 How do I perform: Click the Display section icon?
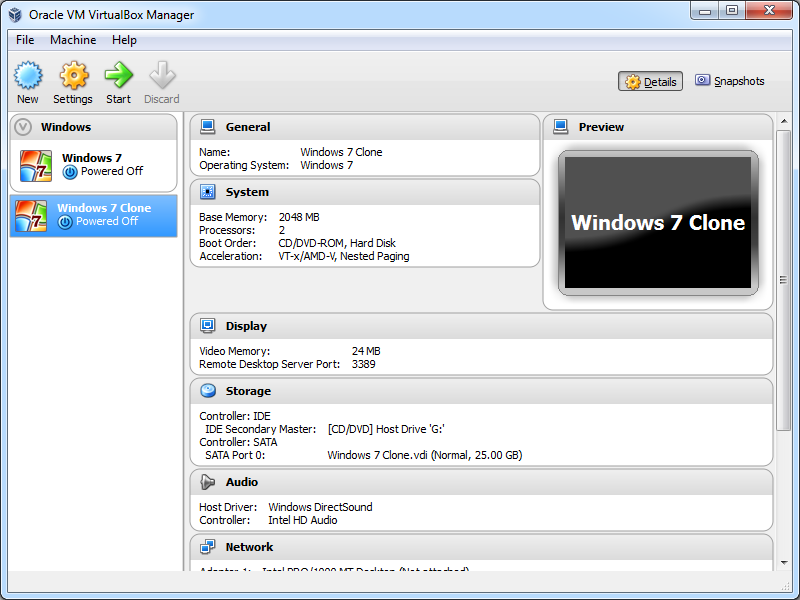click(x=208, y=326)
